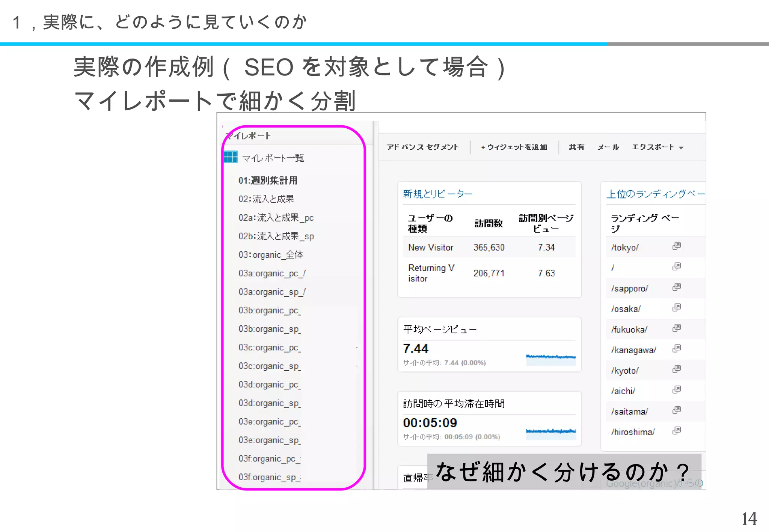Viewport: 769px width, 532px height.
Task: Open /aichi/ external link icon
Action: pyautogui.click(x=676, y=390)
